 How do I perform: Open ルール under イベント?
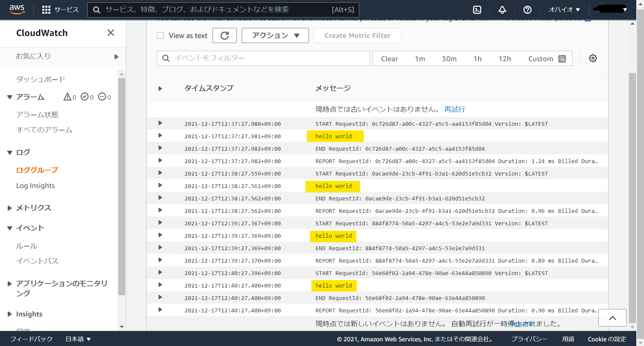point(27,246)
